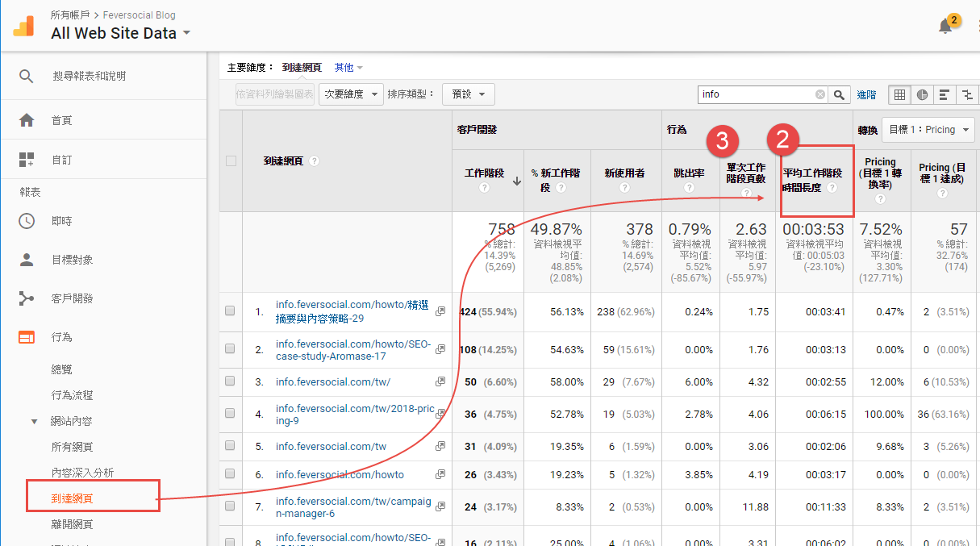Click the help icon next to 到達網頁 header

click(x=315, y=160)
